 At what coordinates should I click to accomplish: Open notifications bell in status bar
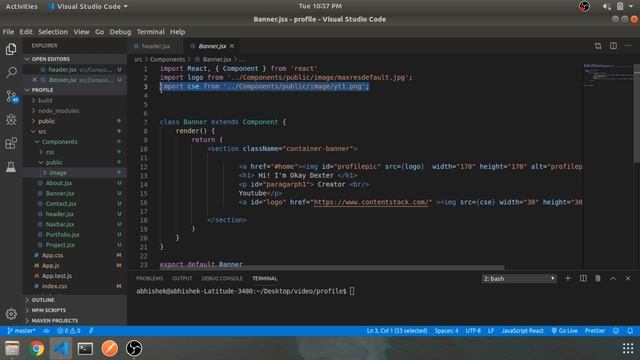(630, 331)
